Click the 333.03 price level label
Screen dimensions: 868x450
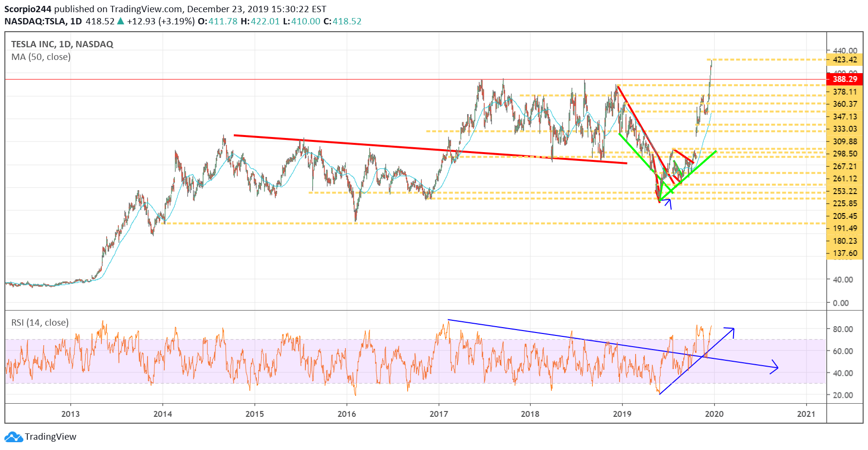(x=845, y=129)
